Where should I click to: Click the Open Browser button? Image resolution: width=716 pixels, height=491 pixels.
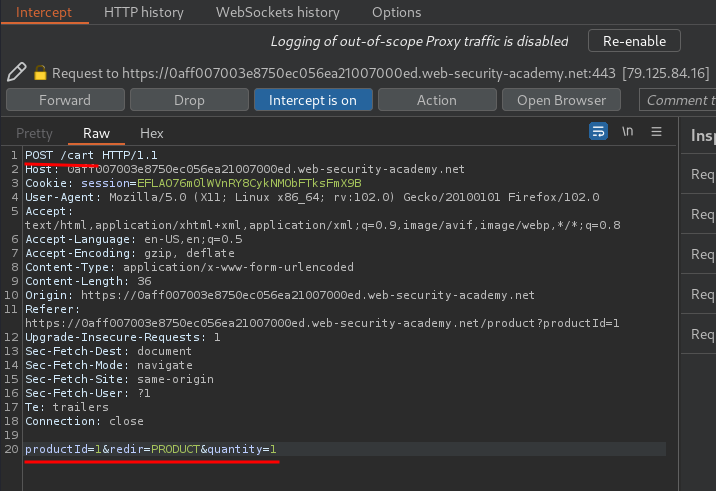tap(561, 100)
